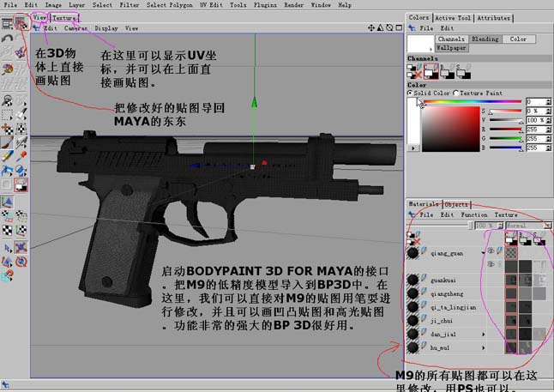Click the smudge tool beside the brush
554x392 pixels.
(21, 142)
